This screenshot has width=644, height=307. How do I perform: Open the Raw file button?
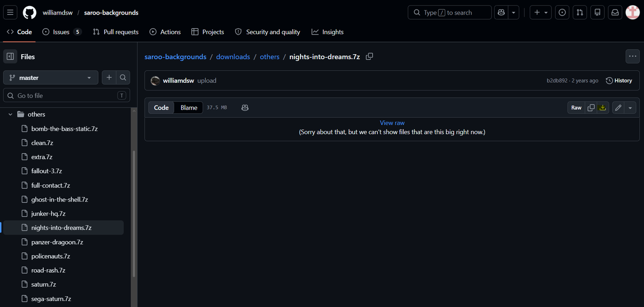577,108
